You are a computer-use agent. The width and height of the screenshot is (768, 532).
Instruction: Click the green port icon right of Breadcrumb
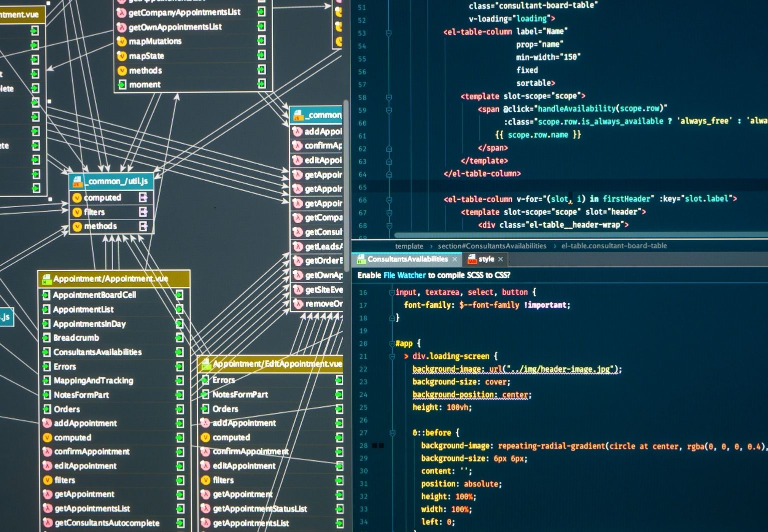click(179, 338)
